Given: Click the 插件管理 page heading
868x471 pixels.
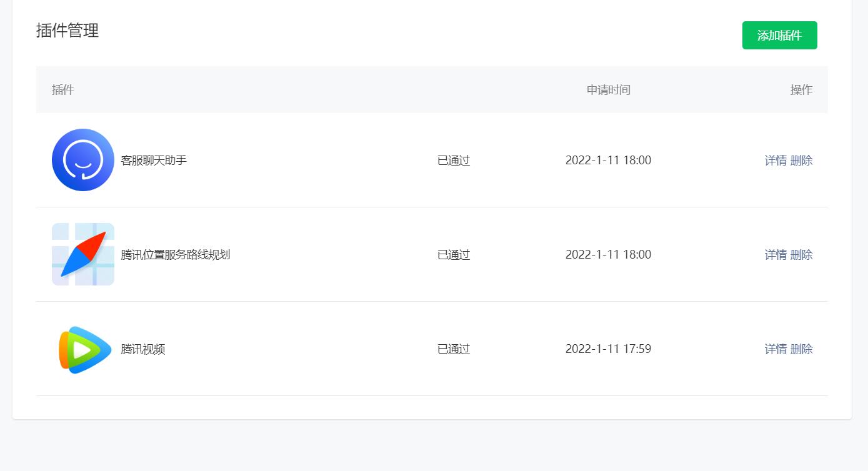Looking at the screenshot, I should (x=67, y=31).
